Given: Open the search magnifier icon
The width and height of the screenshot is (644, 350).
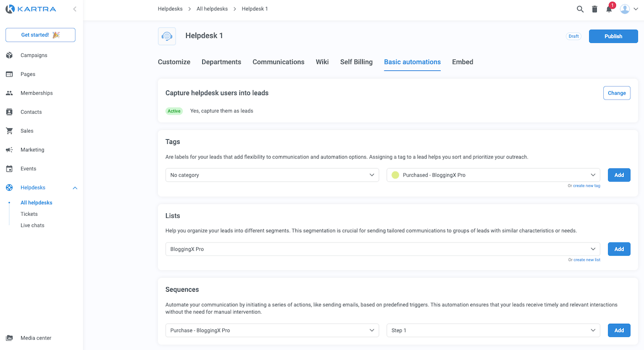Looking at the screenshot, I should (580, 9).
